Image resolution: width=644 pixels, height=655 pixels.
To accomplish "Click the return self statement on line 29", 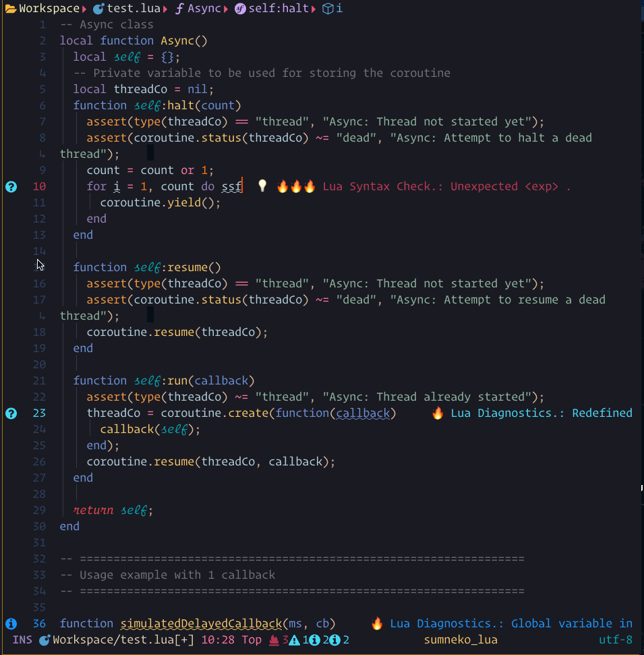I will coord(113,511).
